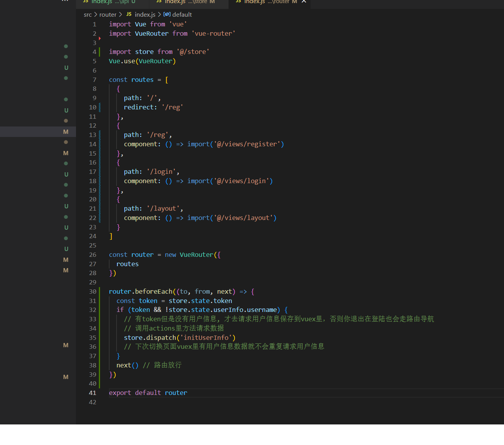
Task: Close the index.js router tab
Action: point(304,2)
